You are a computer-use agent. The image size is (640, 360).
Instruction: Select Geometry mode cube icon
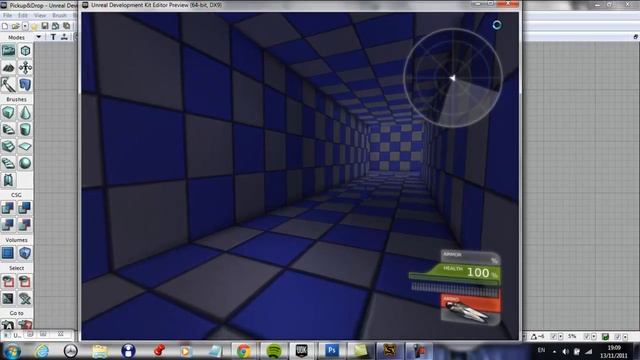pyautogui.click(x=25, y=51)
